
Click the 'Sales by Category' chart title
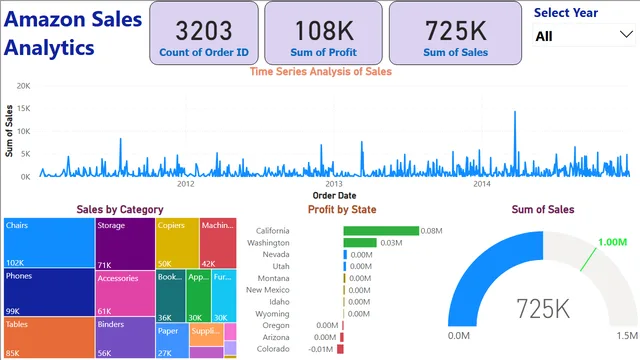click(x=120, y=209)
